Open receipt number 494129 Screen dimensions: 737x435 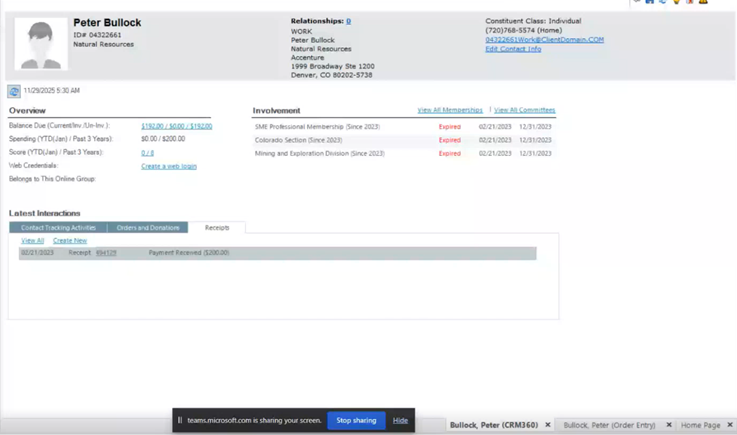coord(106,253)
